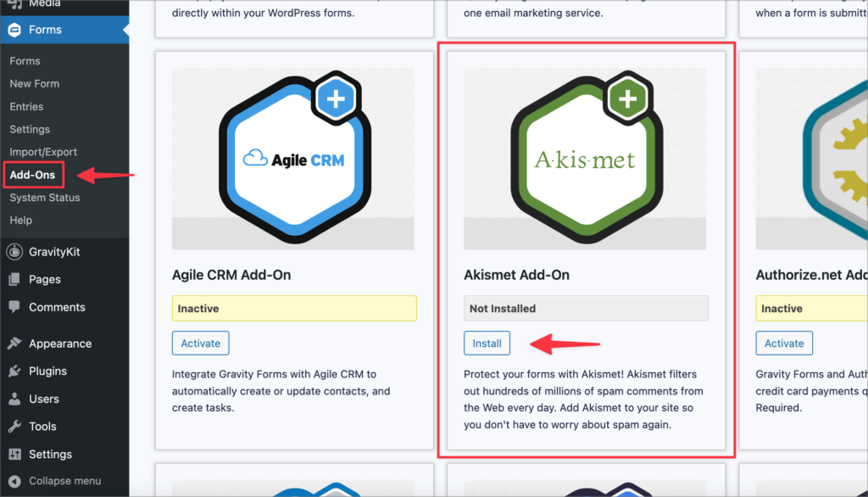Image resolution: width=868 pixels, height=497 pixels.
Task: Open Help submenu item
Action: (21, 220)
